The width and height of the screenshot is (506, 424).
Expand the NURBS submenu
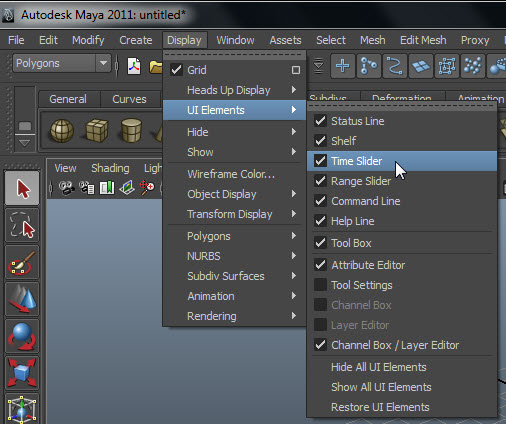(x=234, y=256)
